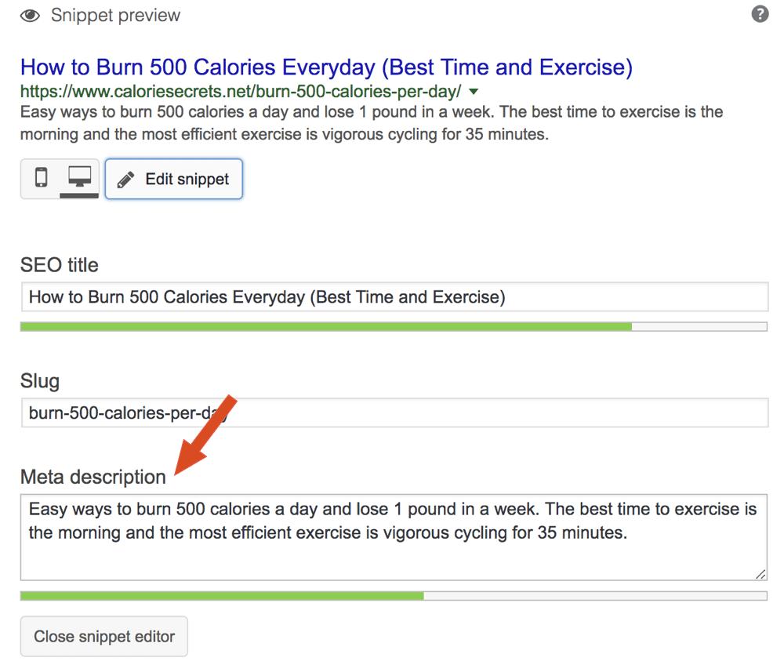Click the Snippet preview heading text
The image size is (784, 672).
pyautogui.click(x=115, y=15)
